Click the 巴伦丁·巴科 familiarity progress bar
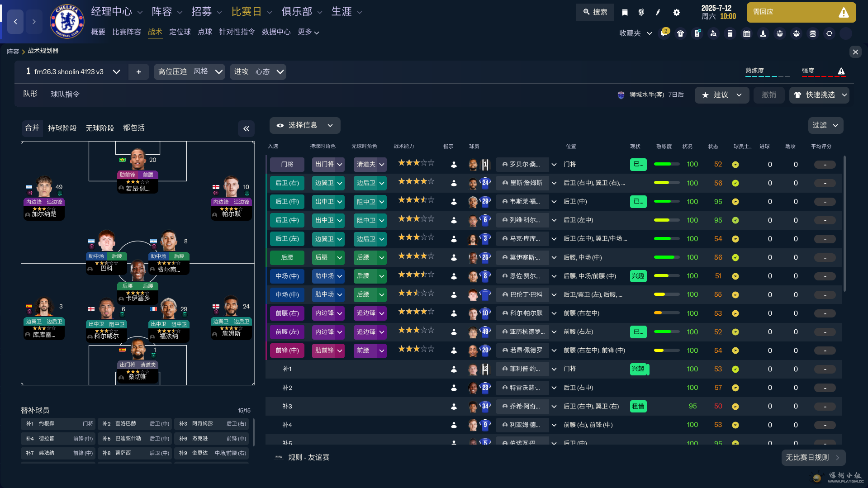The width and height of the screenshot is (868, 488). coord(667,294)
